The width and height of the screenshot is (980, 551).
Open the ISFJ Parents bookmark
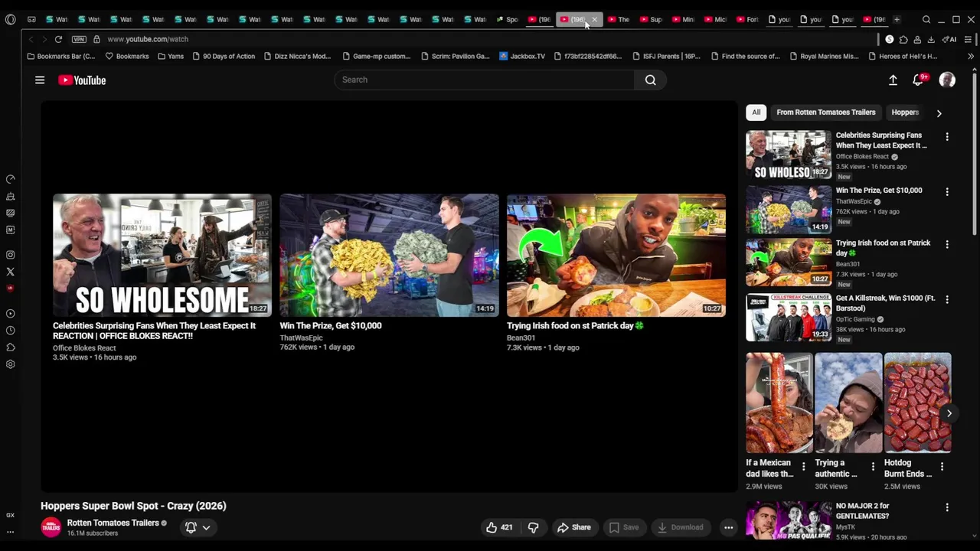point(666,56)
